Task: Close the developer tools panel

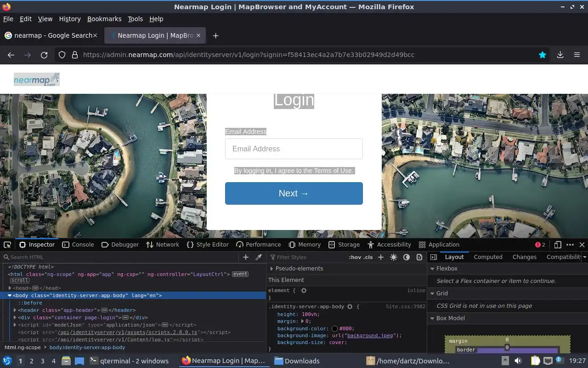Action: 582,245
